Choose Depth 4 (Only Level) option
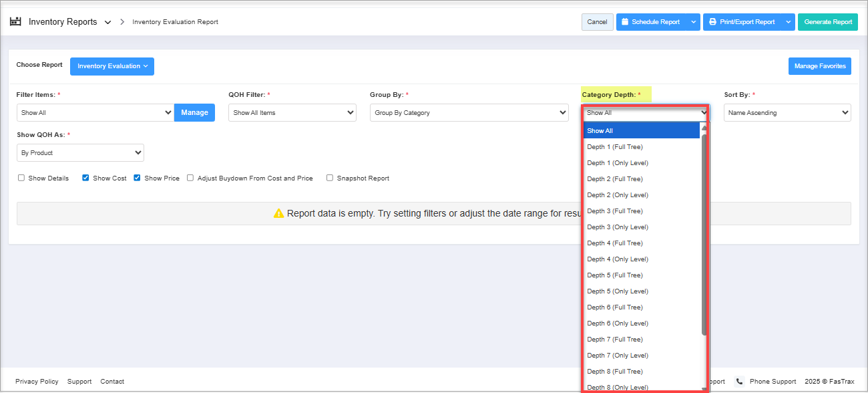This screenshot has height=393, width=868. point(618,259)
